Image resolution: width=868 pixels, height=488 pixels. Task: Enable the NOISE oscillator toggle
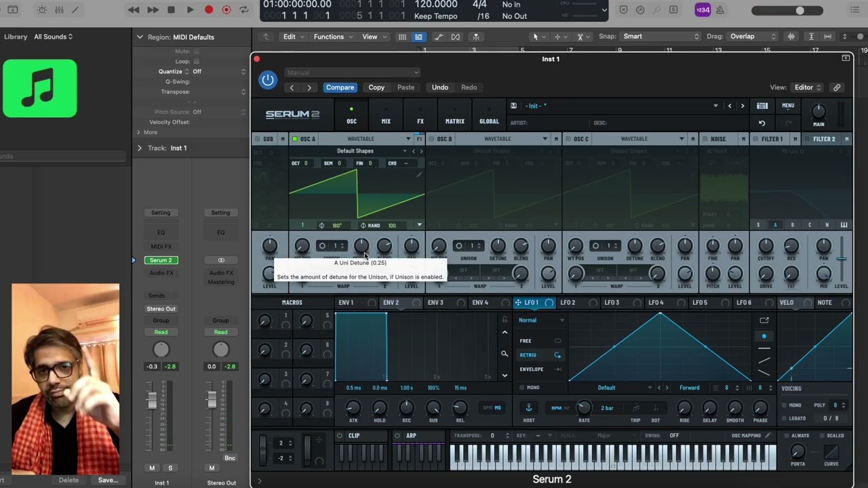click(x=705, y=139)
